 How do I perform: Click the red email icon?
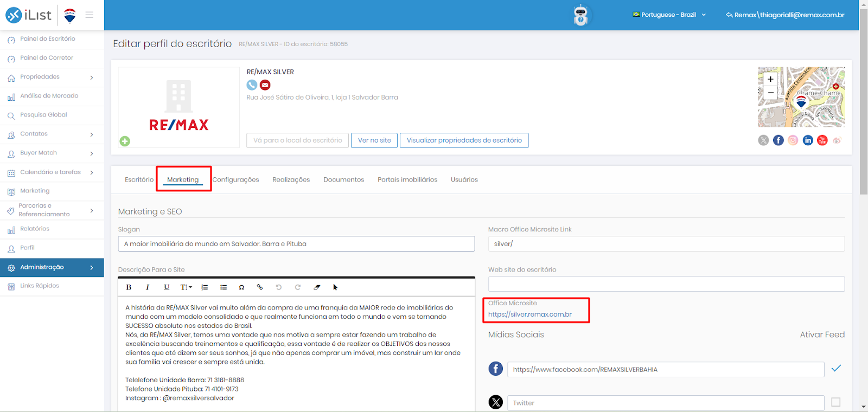coord(265,85)
